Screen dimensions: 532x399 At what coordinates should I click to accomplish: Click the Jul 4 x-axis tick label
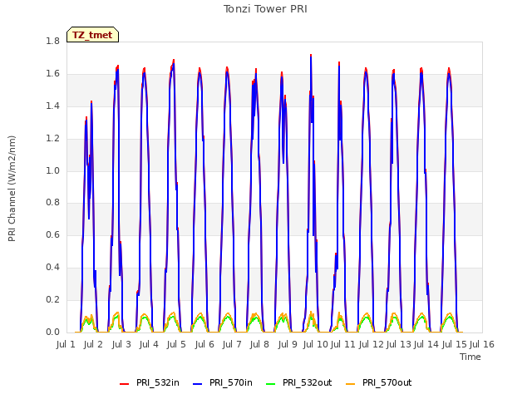tap(149, 344)
